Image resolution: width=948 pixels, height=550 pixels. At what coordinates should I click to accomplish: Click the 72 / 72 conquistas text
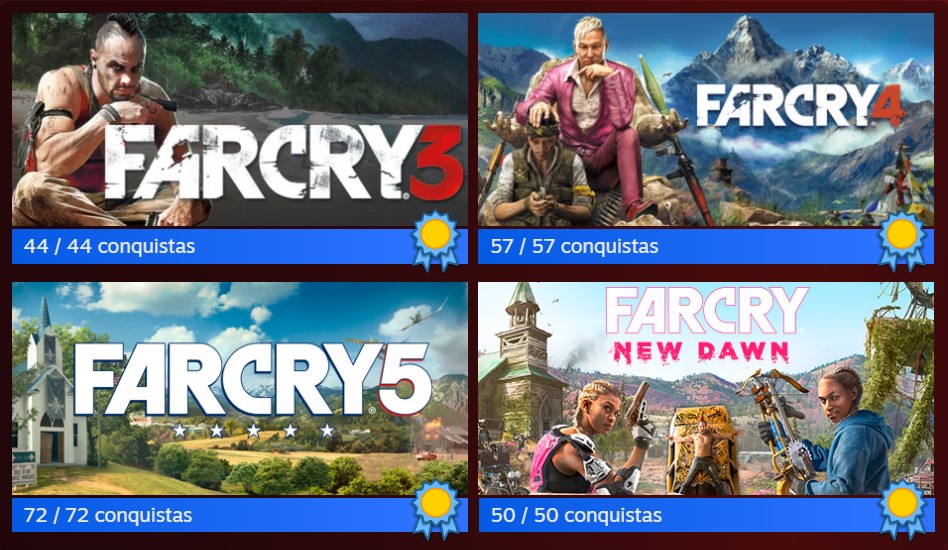[x=108, y=516]
